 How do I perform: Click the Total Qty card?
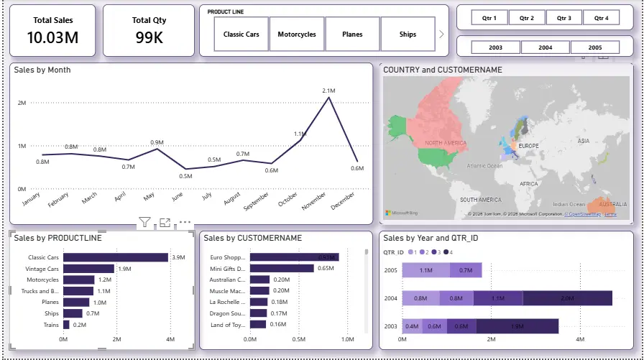(x=149, y=31)
